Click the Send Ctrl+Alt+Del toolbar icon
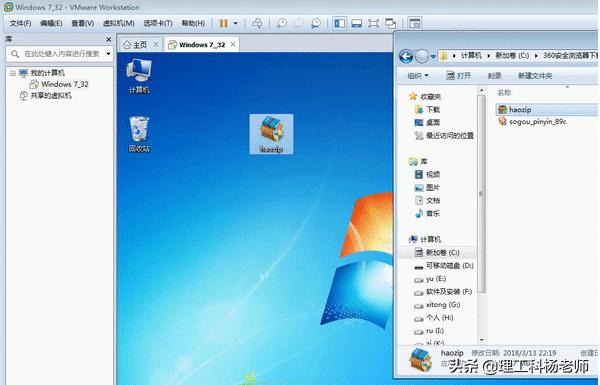The image size is (600, 385). click(x=258, y=23)
